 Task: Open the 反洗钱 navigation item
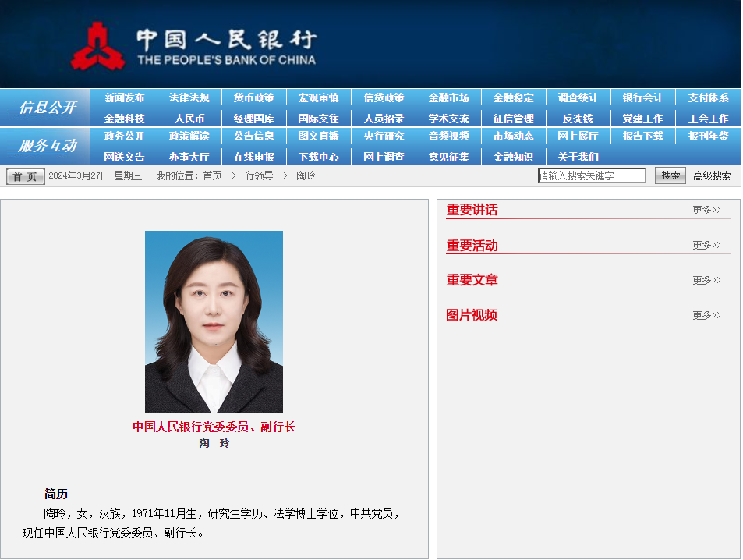tap(578, 119)
